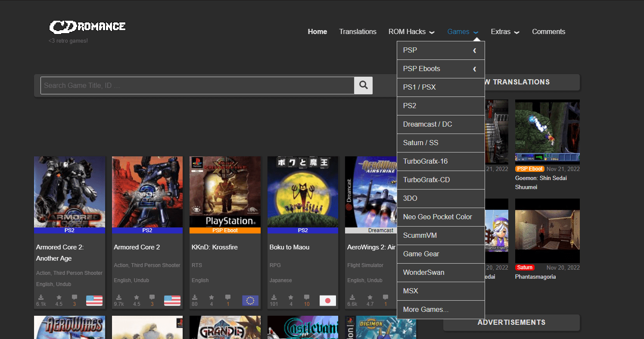Click the red Saturn tag on Phantasmagoria

click(525, 267)
